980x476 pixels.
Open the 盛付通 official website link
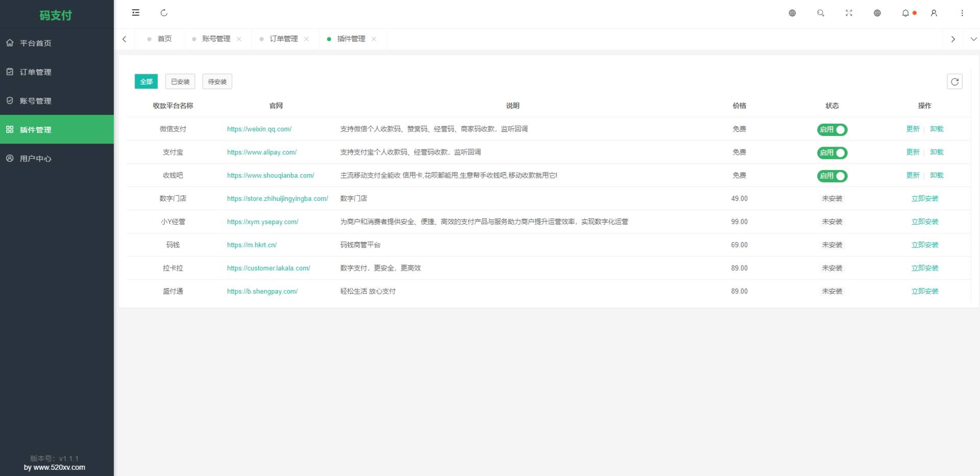tap(262, 291)
